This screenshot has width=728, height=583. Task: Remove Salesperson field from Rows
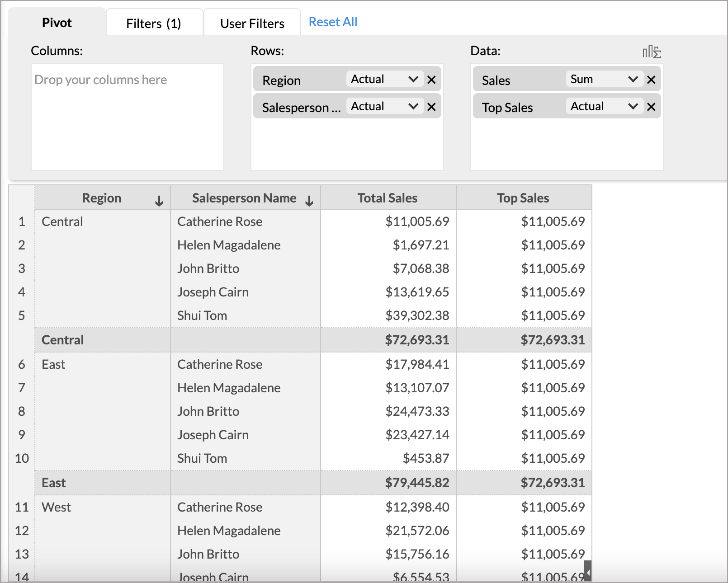(431, 107)
